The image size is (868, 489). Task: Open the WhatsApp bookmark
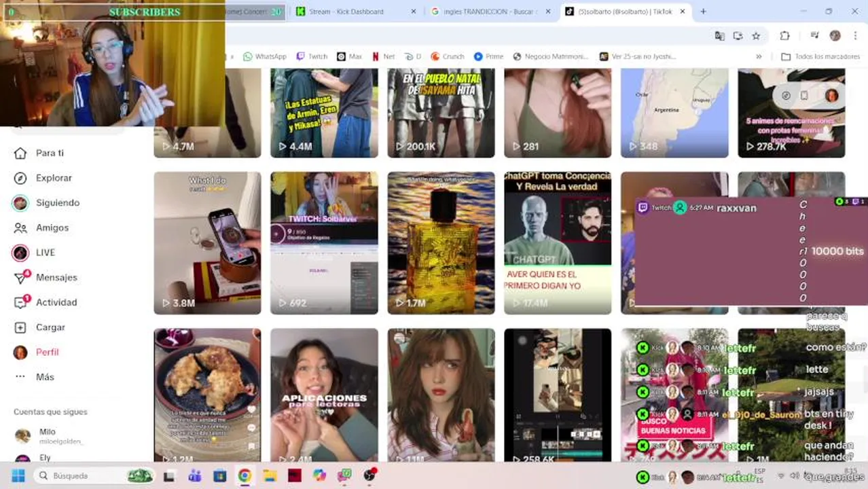click(x=264, y=56)
